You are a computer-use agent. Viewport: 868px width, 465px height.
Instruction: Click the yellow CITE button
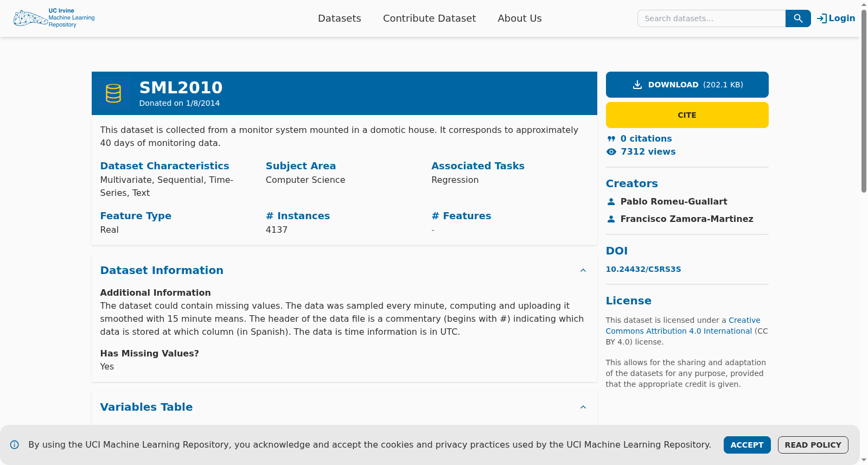(x=687, y=115)
